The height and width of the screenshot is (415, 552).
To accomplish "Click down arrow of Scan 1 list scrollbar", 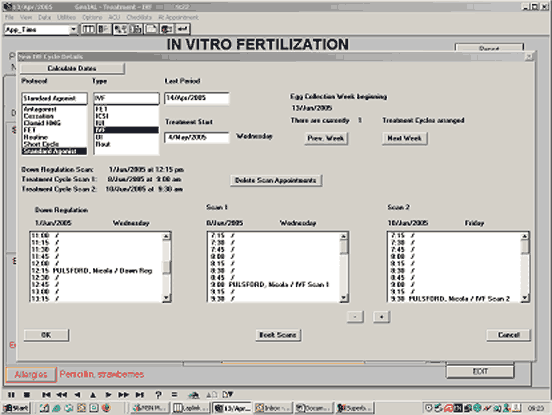I will (x=344, y=298).
